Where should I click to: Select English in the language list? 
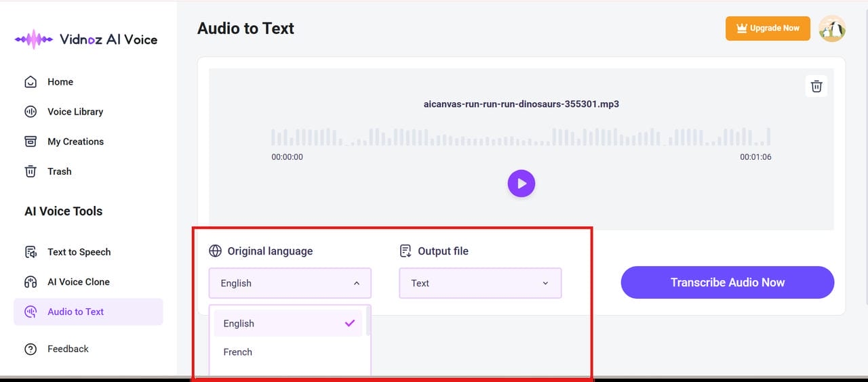point(288,324)
